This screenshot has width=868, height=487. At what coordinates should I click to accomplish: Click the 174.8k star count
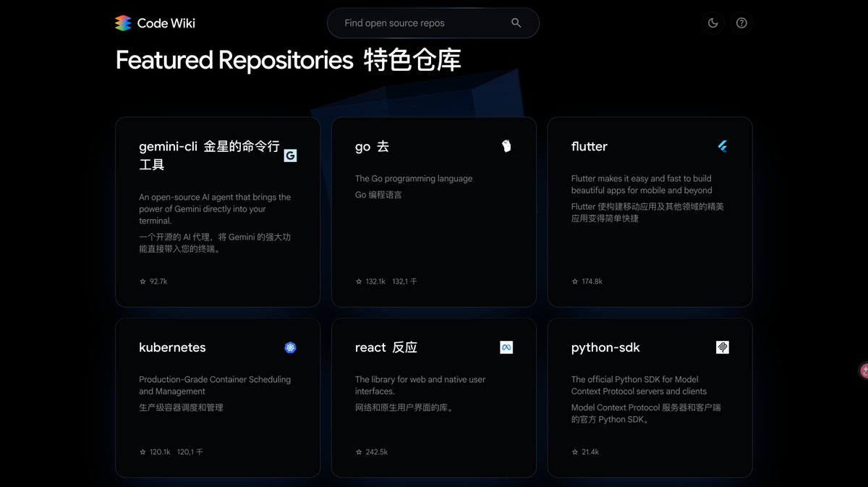click(592, 281)
